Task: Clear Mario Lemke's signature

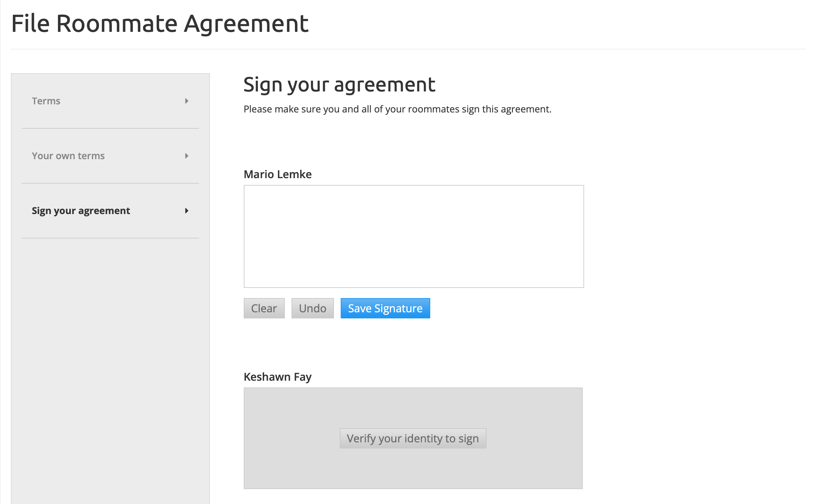Action: [264, 308]
